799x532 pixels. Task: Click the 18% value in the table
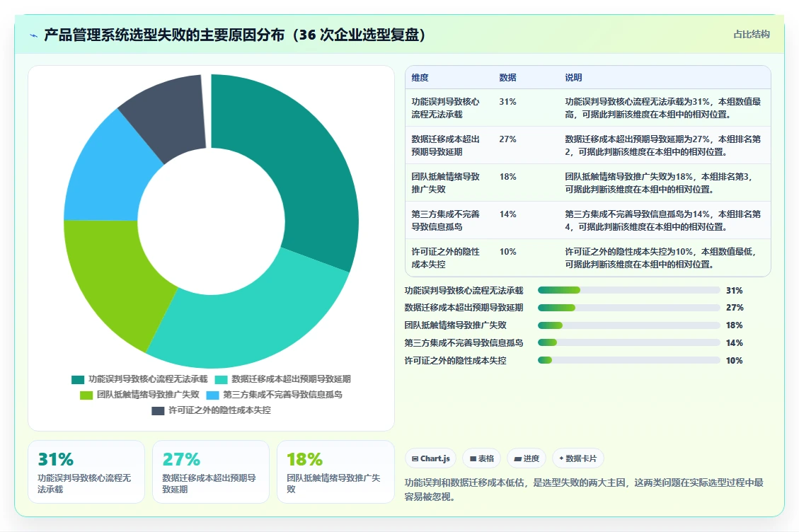tap(507, 177)
